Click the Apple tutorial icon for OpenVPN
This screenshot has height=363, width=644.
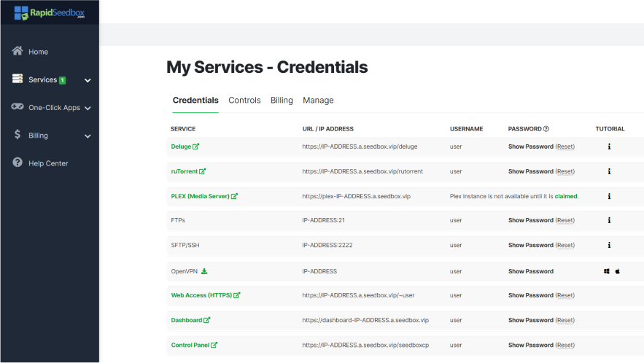point(617,271)
